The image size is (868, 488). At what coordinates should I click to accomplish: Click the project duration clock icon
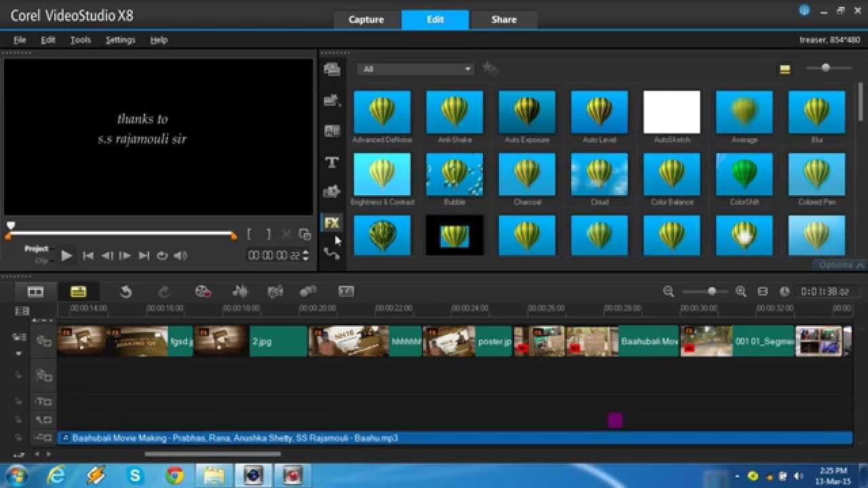click(x=785, y=291)
